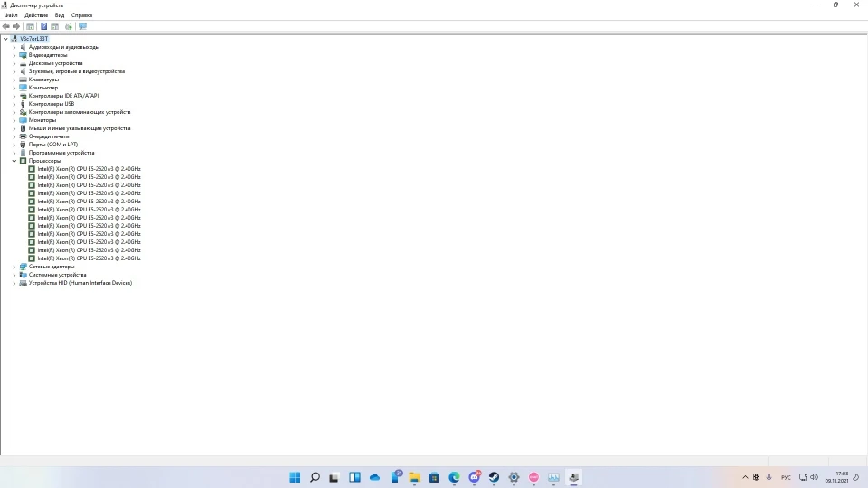Open Microsoft Store from taskbar

pyautogui.click(x=435, y=477)
